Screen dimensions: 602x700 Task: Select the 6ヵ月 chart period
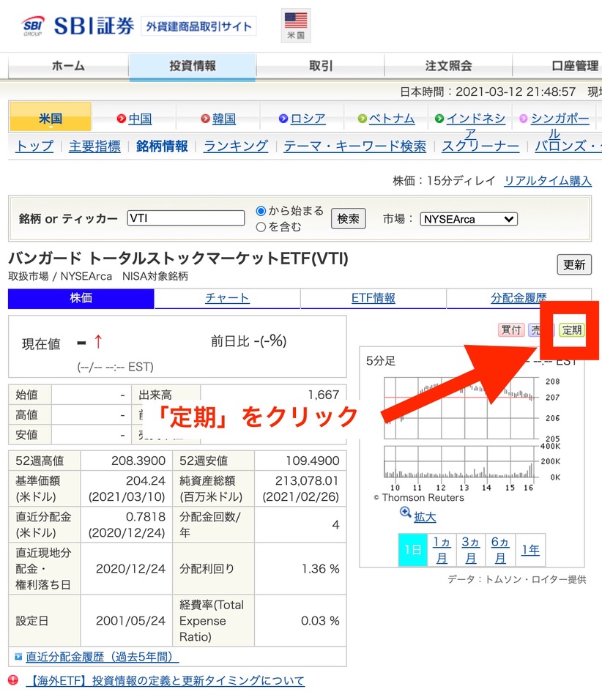pos(500,550)
